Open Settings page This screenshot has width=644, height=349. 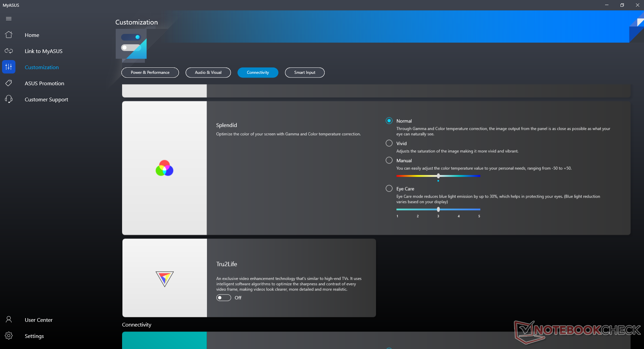34,336
